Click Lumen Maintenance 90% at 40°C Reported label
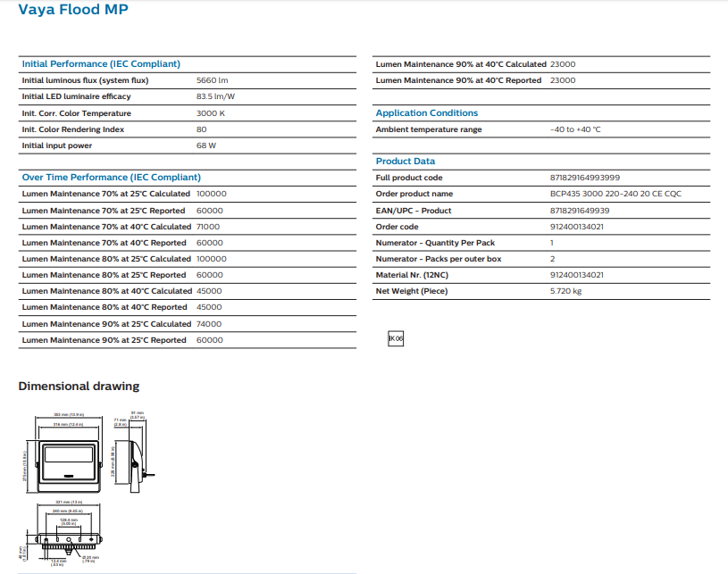The width and height of the screenshot is (728, 574). 458,80
